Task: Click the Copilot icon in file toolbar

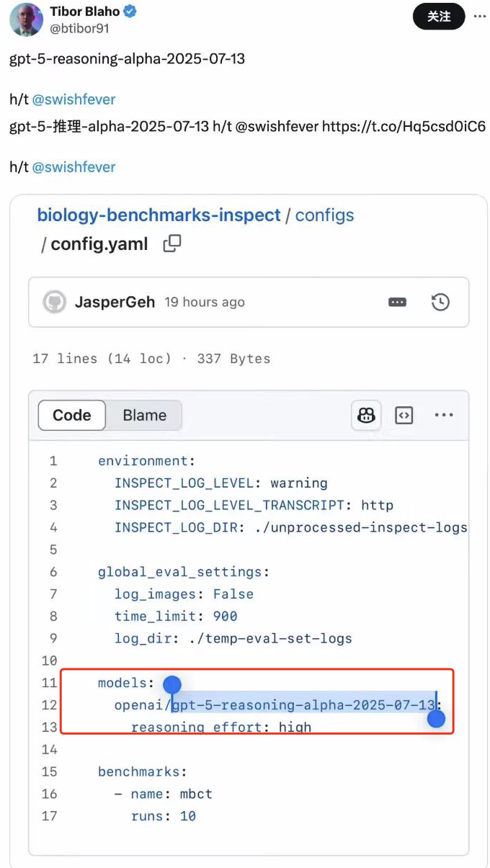Action: (x=366, y=415)
